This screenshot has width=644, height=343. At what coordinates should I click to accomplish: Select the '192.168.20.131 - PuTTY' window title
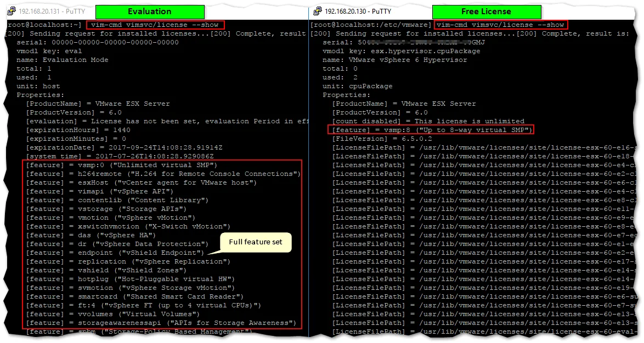tap(52, 12)
